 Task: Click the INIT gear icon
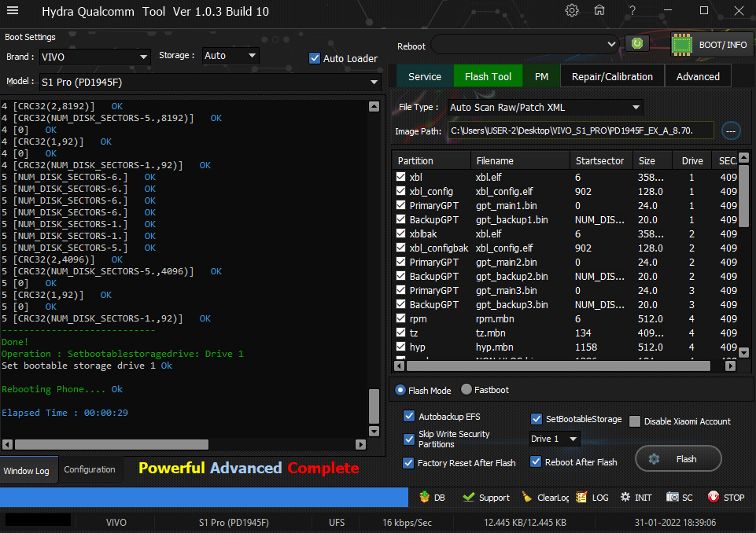pyautogui.click(x=625, y=497)
